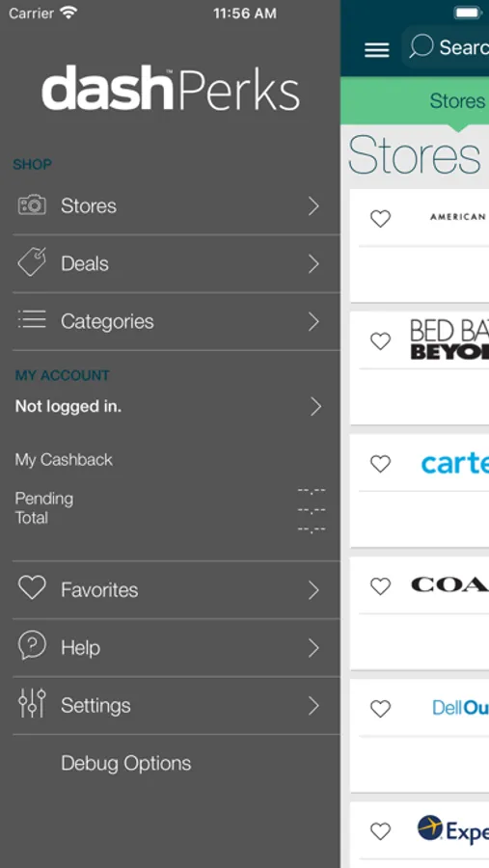The height and width of the screenshot is (868, 489).
Task: Select the Stores tab in green bar
Action: 457,100
